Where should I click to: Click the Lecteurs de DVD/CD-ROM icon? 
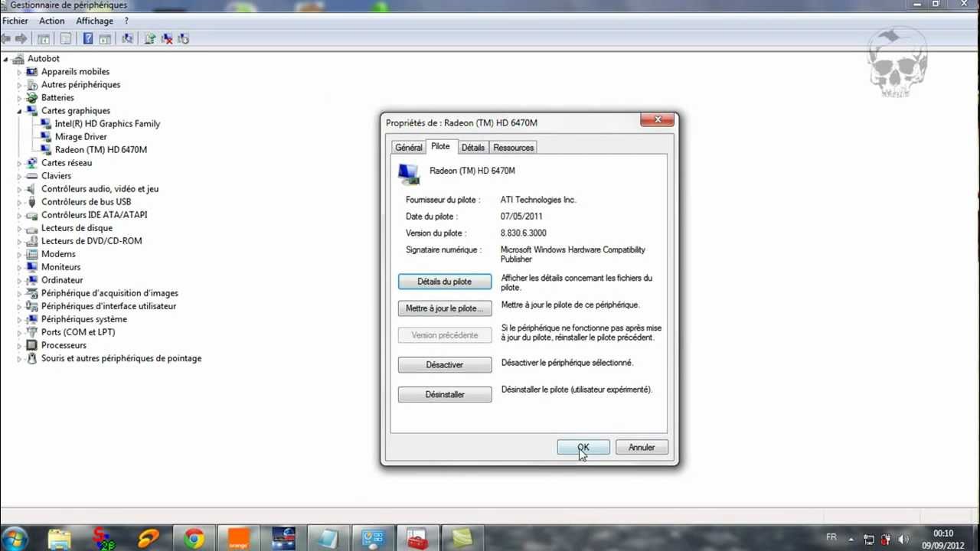pos(32,241)
